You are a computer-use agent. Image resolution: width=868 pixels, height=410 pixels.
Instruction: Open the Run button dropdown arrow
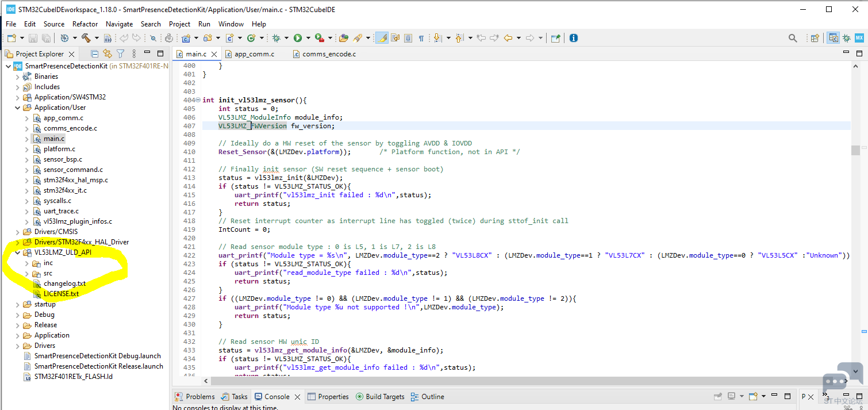point(308,38)
